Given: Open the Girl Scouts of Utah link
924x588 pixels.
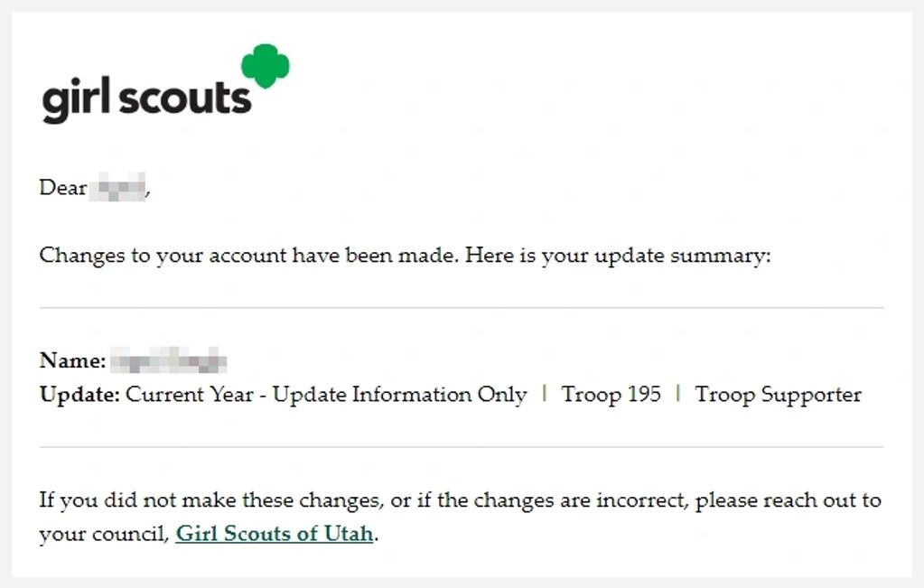Looking at the screenshot, I should pos(275,534).
